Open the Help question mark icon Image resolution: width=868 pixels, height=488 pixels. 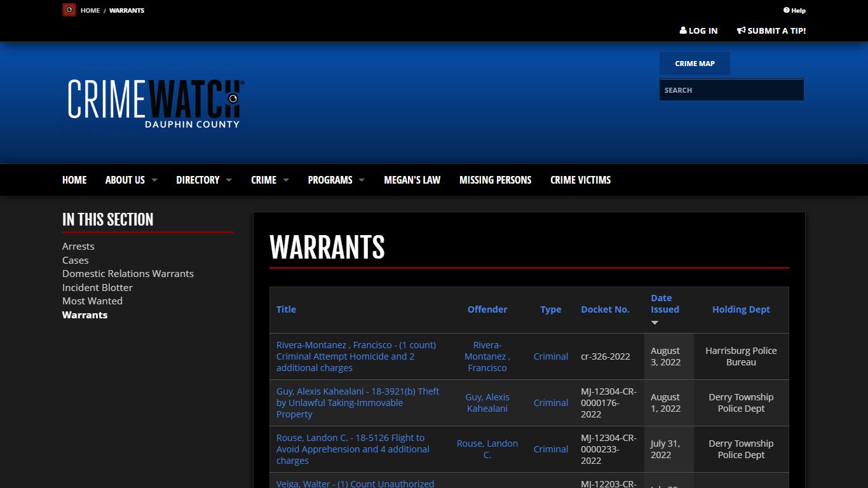click(x=786, y=10)
